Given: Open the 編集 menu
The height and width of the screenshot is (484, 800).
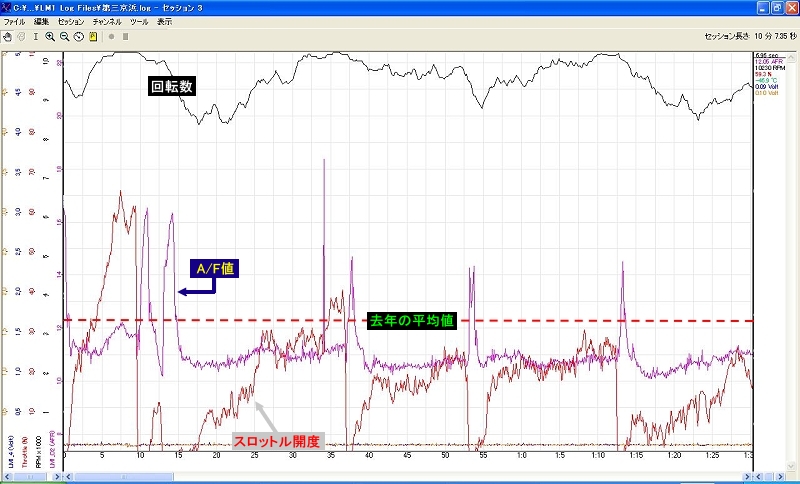Looking at the screenshot, I should [x=42, y=22].
